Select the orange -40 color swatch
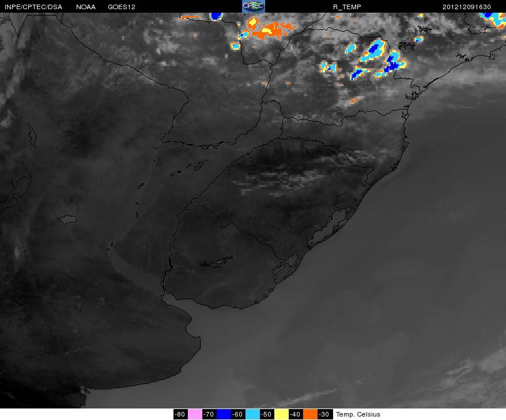 click(x=310, y=414)
